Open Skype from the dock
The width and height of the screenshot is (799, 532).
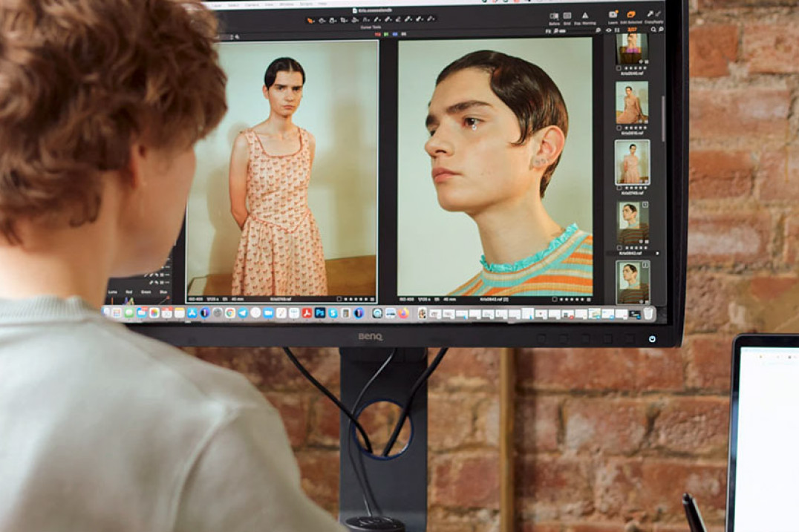click(333, 313)
